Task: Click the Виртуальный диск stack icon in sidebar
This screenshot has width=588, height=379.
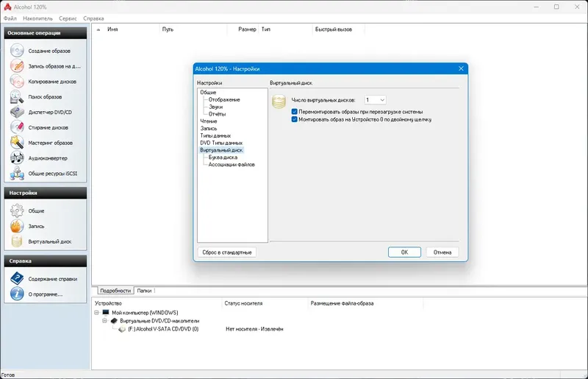Action: 17,241
